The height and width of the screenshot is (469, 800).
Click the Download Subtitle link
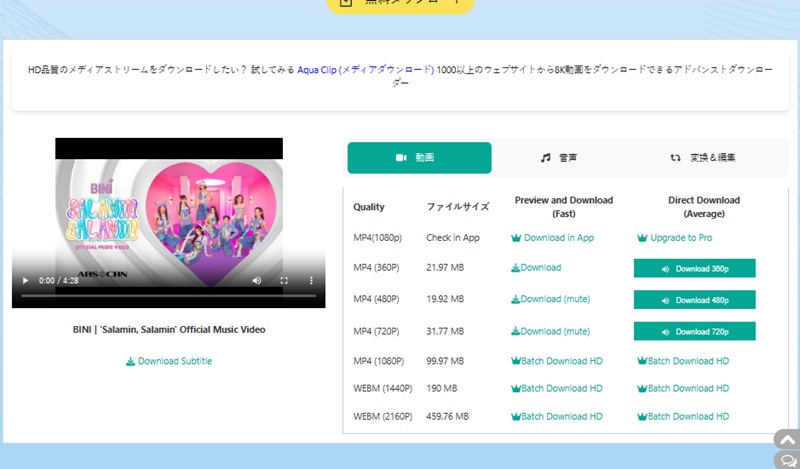(x=169, y=361)
